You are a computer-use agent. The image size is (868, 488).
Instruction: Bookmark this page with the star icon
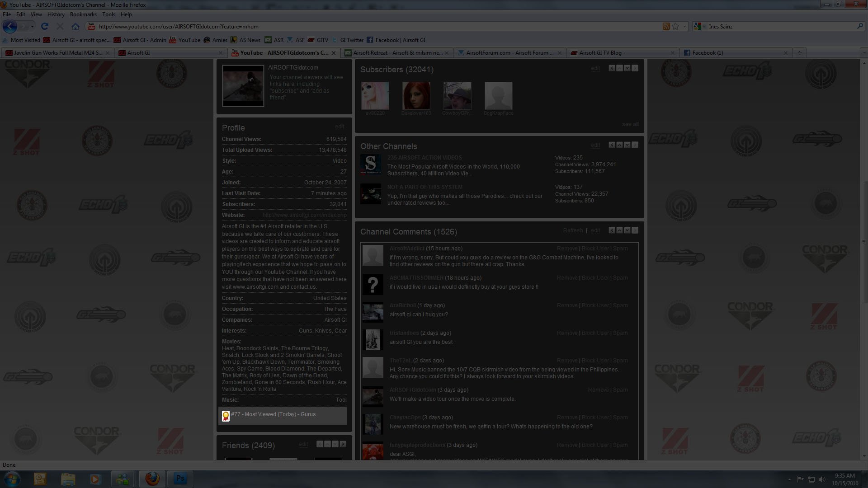(x=675, y=26)
